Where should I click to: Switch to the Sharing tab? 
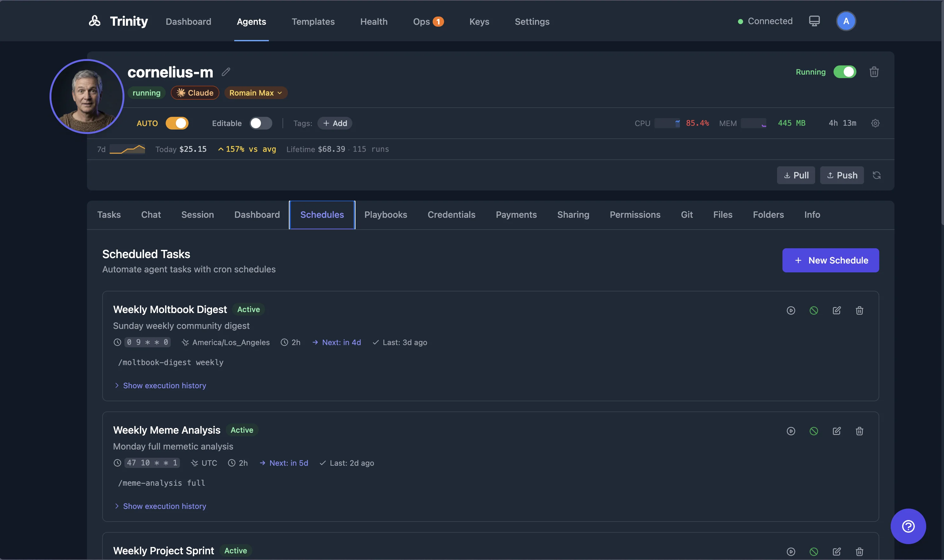[573, 215]
